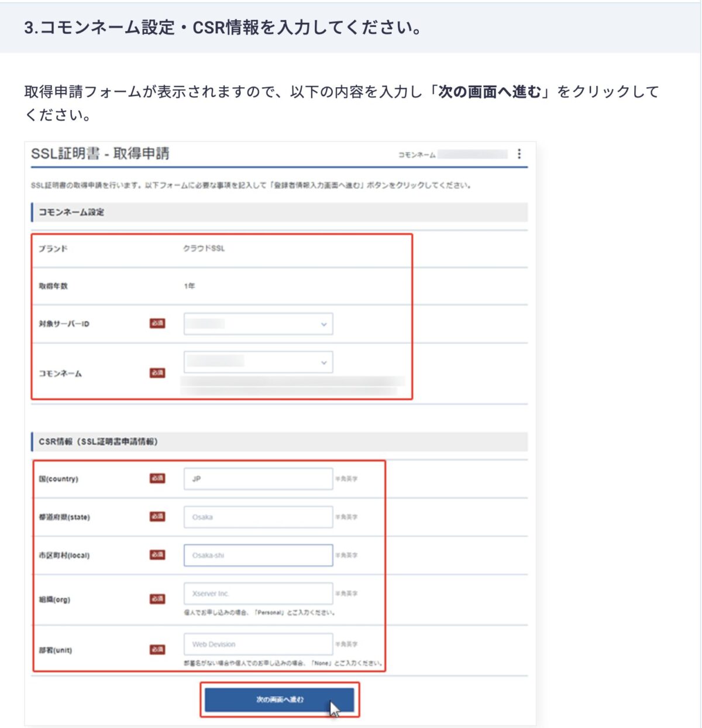
Task: Click the ブランド row label
Action: click(53, 249)
